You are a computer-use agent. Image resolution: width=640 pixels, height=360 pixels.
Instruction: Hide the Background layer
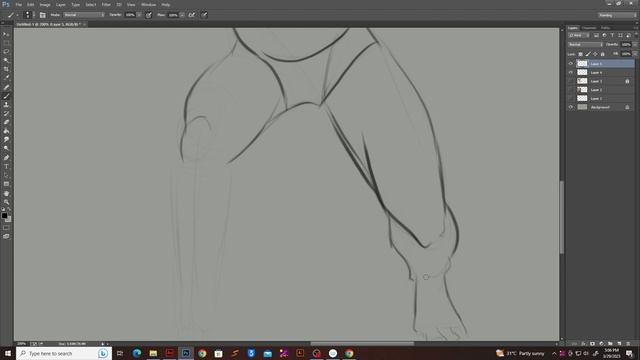[x=571, y=107]
